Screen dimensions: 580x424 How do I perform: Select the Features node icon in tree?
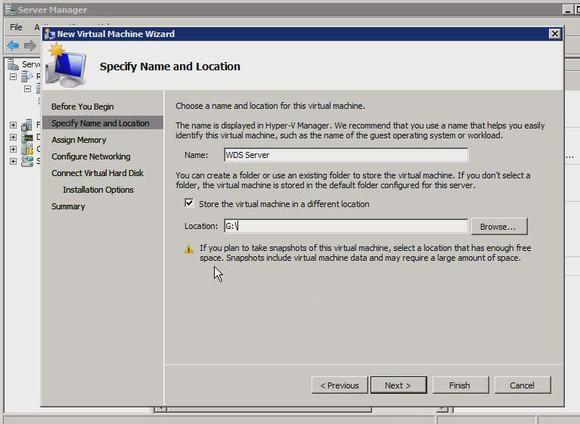pyautogui.click(x=27, y=125)
